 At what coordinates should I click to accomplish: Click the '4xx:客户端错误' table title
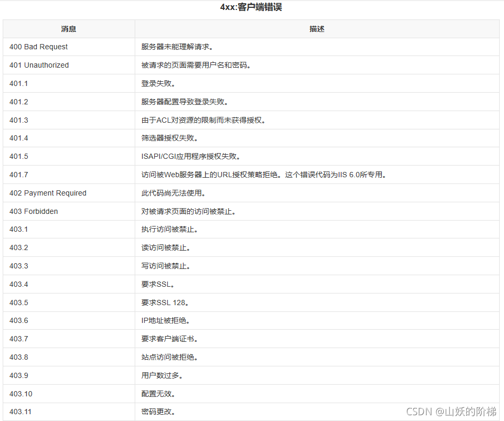tap(251, 7)
